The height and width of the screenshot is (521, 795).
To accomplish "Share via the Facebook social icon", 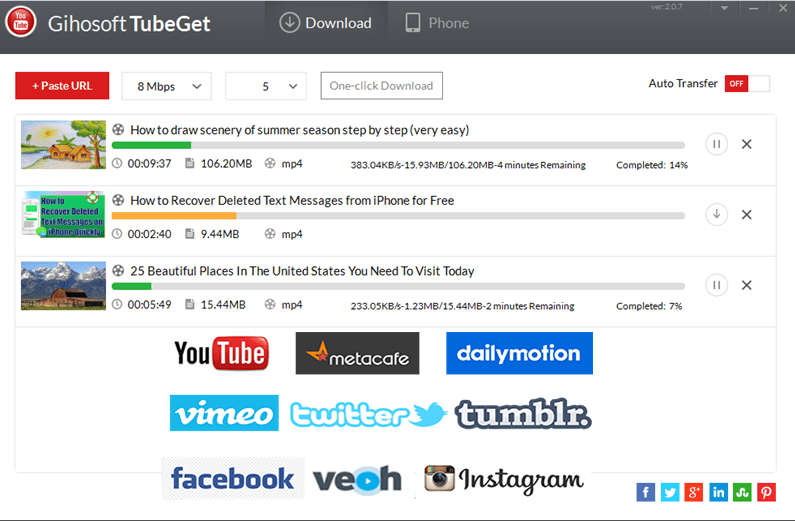I will [645, 492].
